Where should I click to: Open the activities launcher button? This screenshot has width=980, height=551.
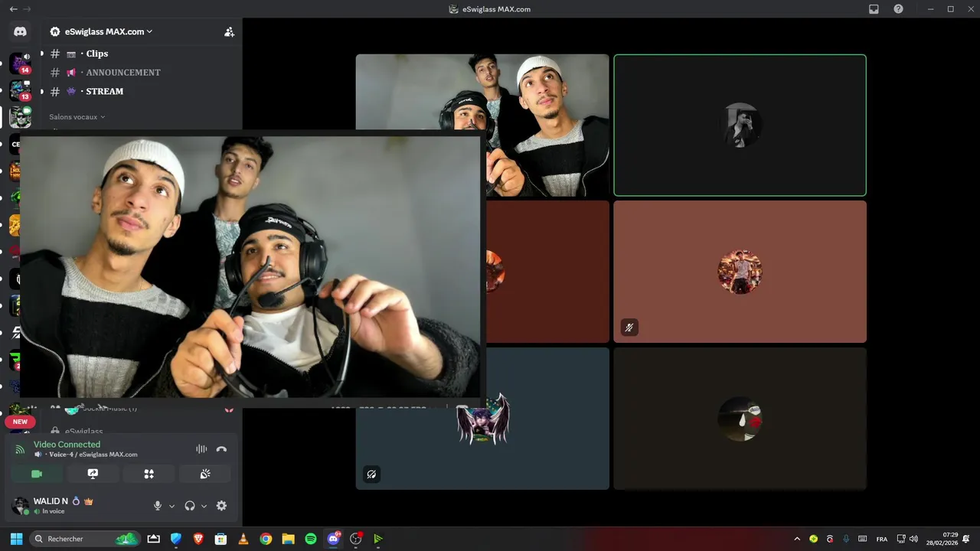tap(149, 474)
